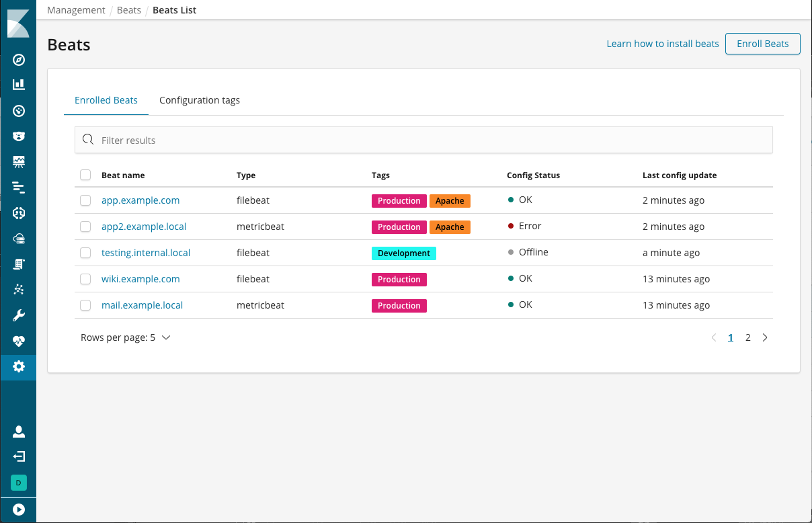Screen dimensions: 812x523
Task: Check the testing.internal.local row checkbox
Action: pos(85,252)
